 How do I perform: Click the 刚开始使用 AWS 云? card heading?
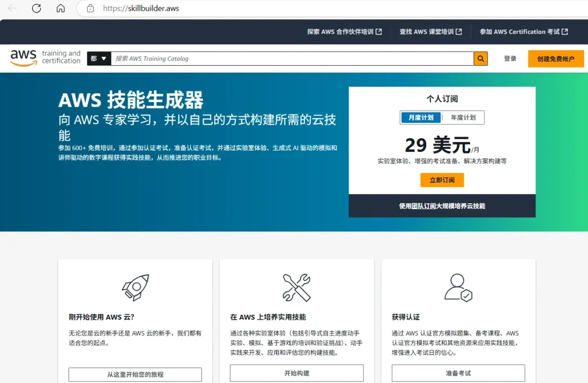point(102,317)
